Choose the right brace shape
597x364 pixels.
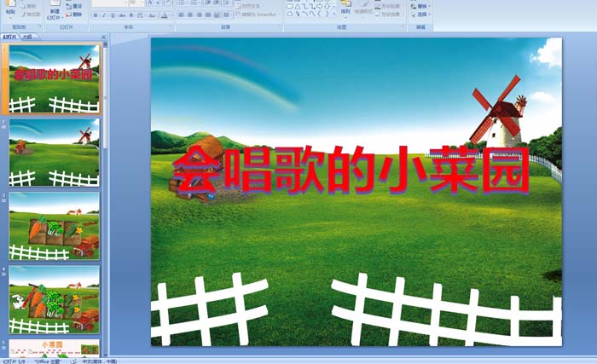(x=327, y=14)
